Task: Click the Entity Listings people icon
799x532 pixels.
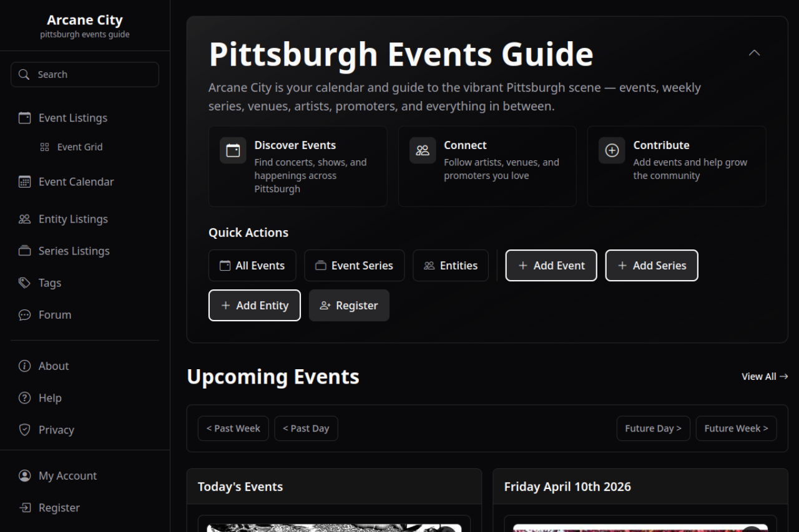Action: [x=24, y=219]
